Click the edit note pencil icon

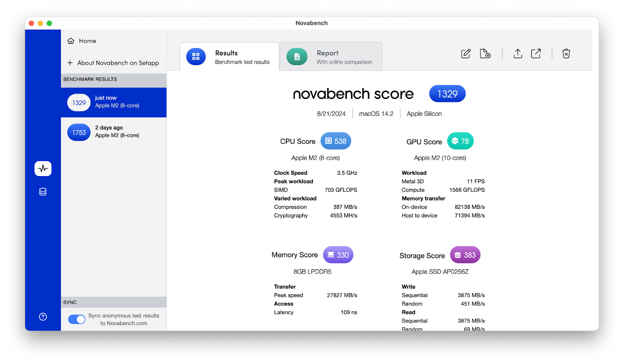coord(466,54)
